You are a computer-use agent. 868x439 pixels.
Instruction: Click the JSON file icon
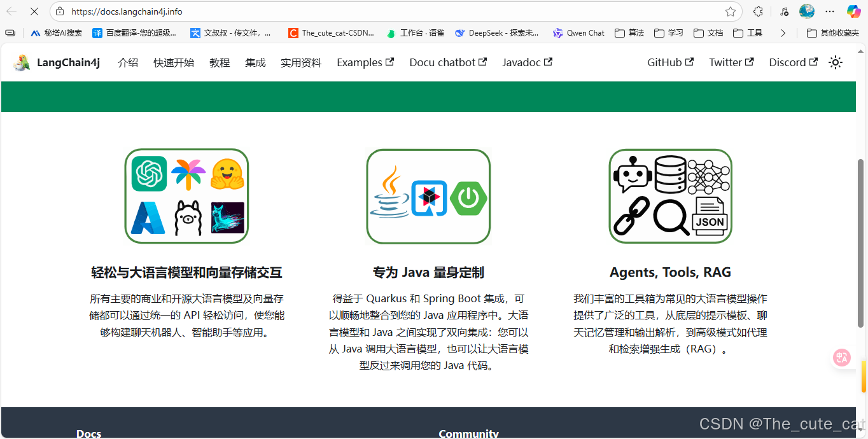tap(710, 217)
